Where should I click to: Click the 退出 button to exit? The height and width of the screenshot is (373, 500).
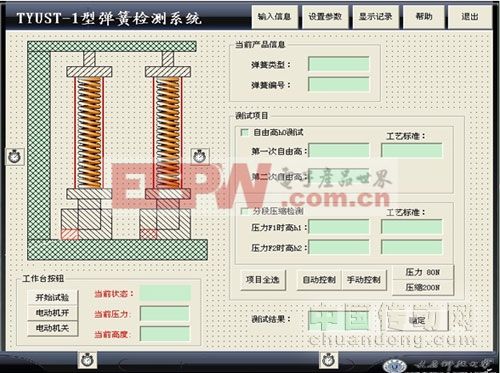[x=470, y=17]
